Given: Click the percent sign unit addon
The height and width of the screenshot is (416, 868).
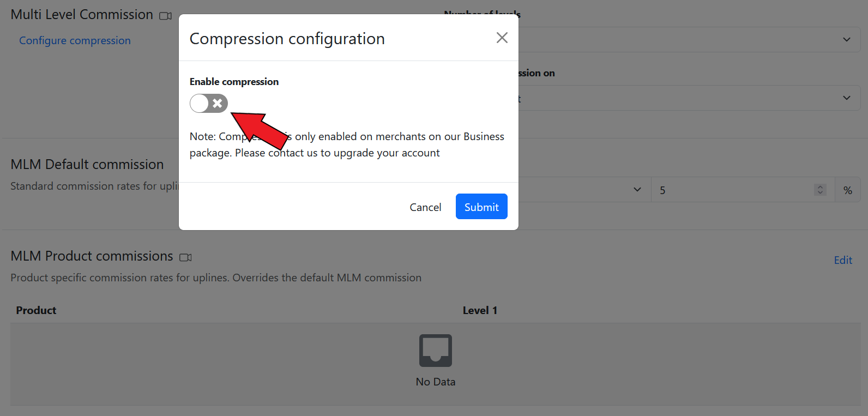Looking at the screenshot, I should click(847, 190).
